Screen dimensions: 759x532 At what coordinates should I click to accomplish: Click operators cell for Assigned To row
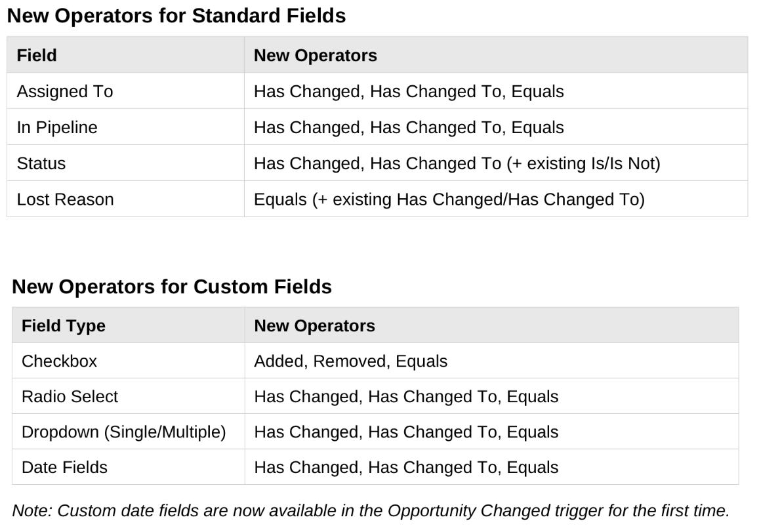pos(496,91)
